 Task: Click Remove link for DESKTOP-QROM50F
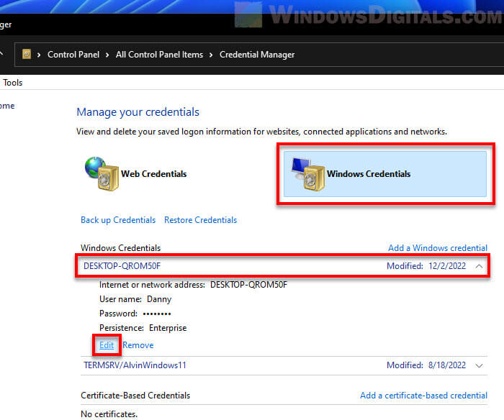(x=138, y=345)
